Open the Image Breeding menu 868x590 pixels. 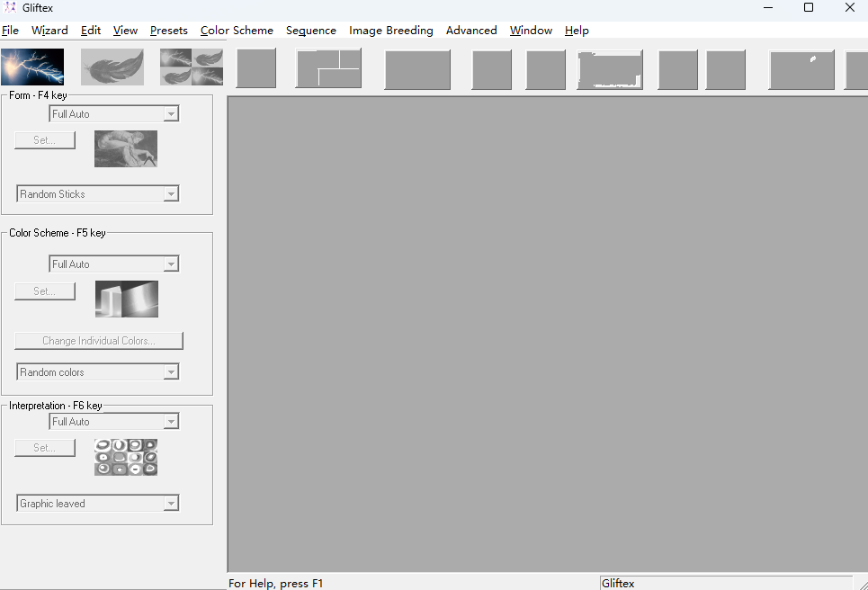point(390,31)
